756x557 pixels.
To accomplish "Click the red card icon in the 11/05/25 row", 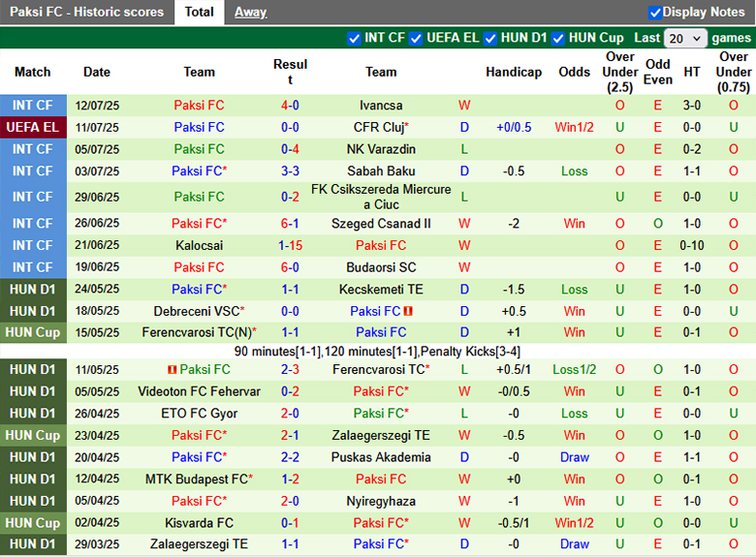I will tap(173, 370).
